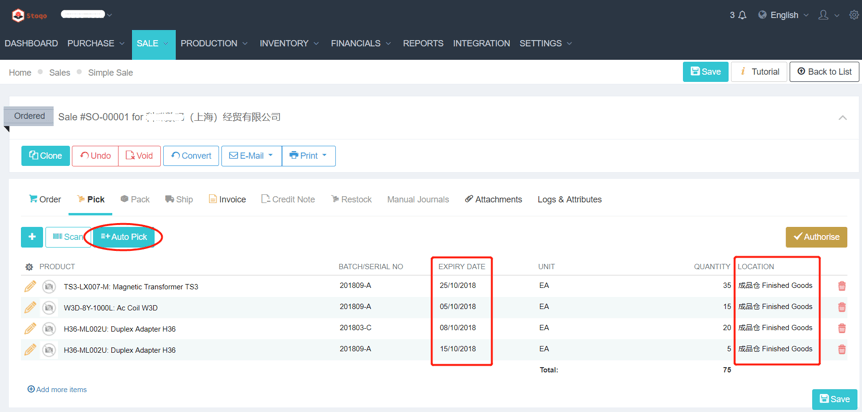Switch to the Pack tab
Screen dimensions: 862x412
click(x=135, y=200)
